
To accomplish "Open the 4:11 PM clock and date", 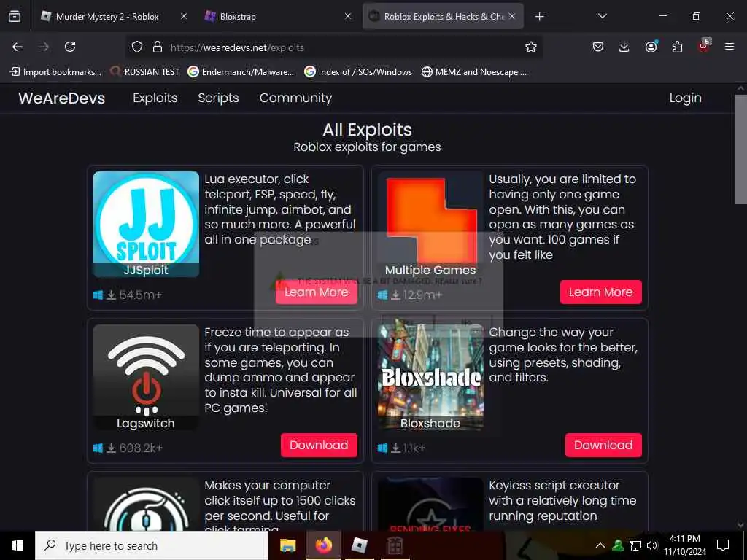I will (685, 545).
